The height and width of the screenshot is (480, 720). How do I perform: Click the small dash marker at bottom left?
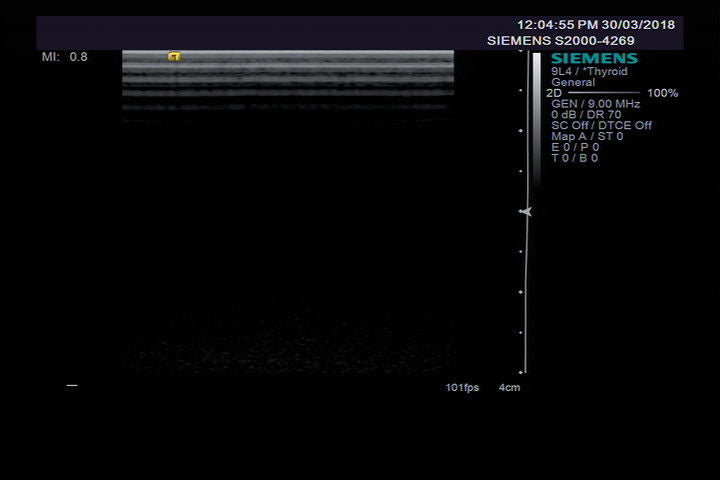[x=71, y=385]
